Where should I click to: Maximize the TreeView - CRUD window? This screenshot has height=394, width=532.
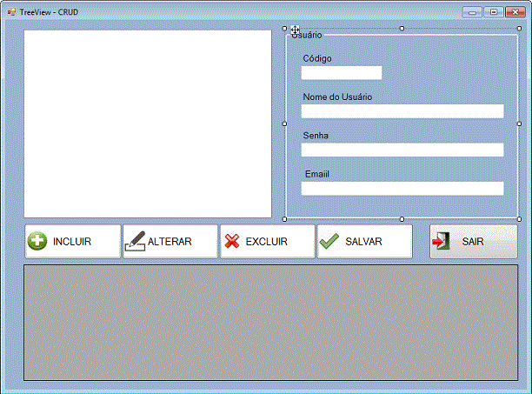[494, 12]
